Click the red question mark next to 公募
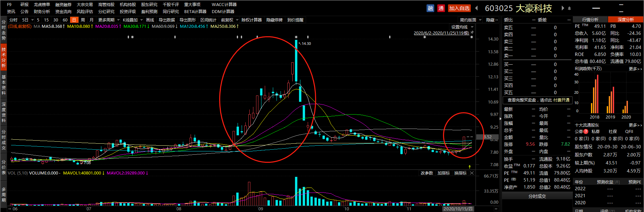The image size is (644, 212). click(x=586, y=132)
